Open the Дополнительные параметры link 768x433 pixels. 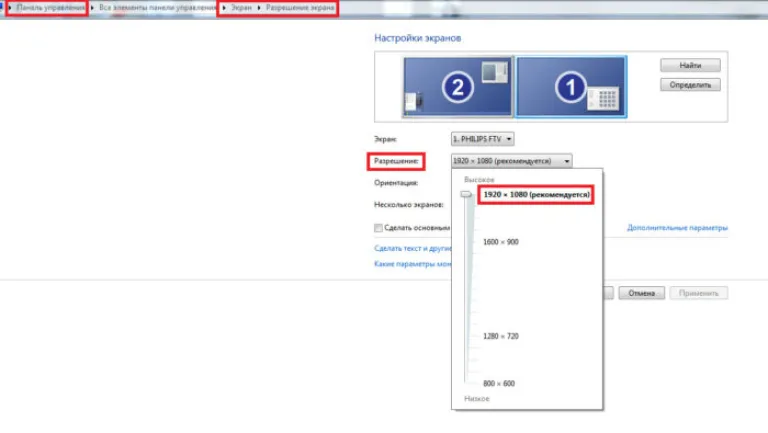coord(677,228)
